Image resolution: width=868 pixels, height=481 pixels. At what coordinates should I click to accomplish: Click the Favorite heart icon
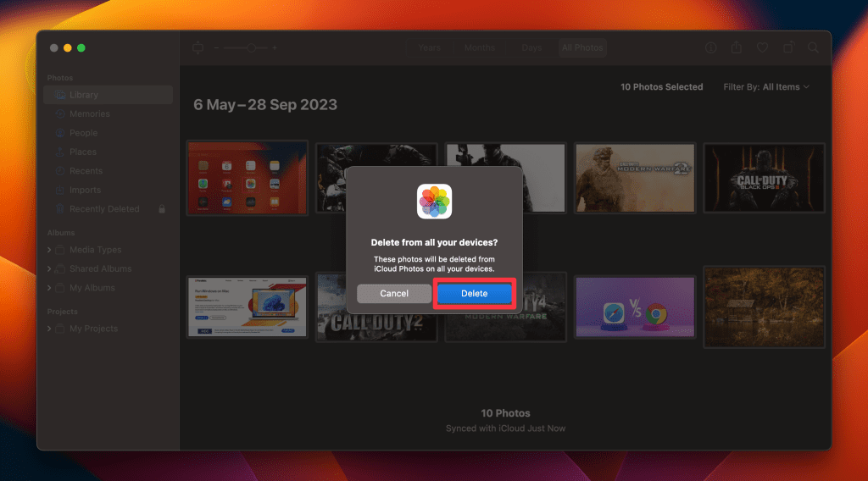pos(762,48)
